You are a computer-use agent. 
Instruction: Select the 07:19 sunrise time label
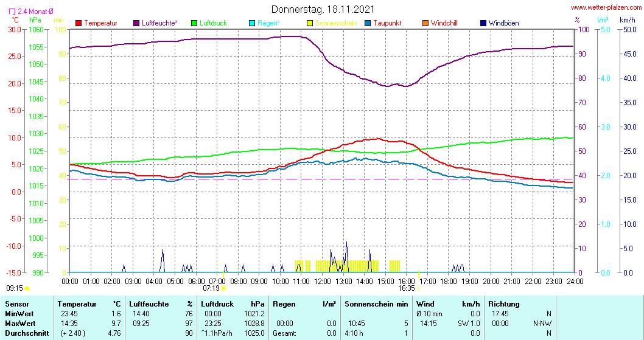pyautogui.click(x=211, y=288)
